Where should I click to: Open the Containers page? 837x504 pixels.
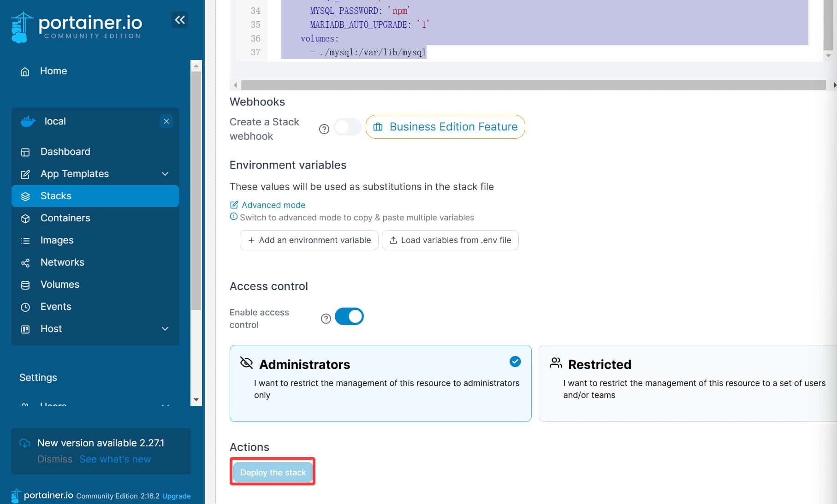[65, 218]
